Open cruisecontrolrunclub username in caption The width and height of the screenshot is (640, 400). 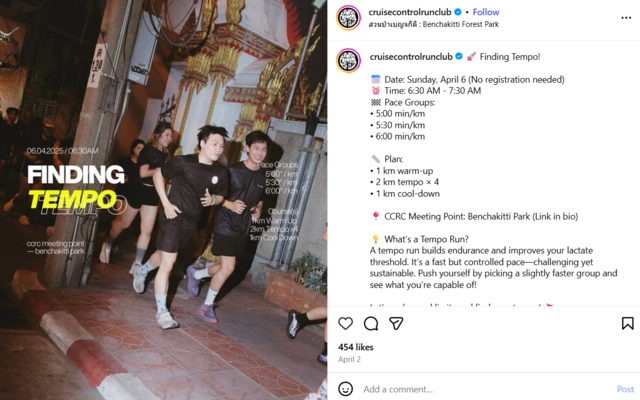click(411, 57)
